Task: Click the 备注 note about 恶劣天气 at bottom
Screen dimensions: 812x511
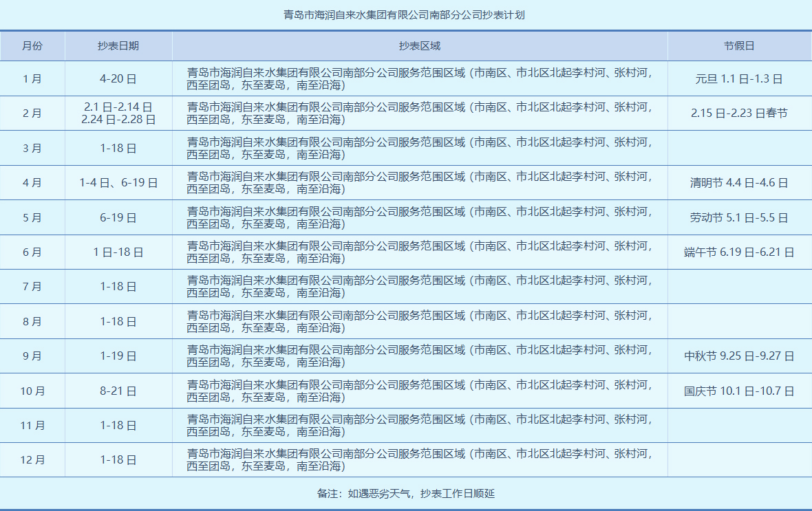Action: (406, 492)
